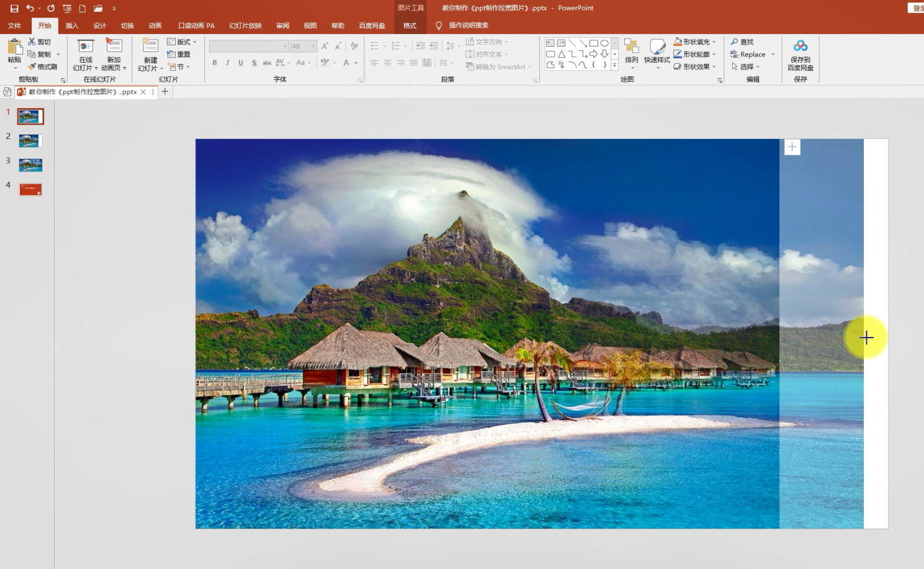Open 快速样式 quick styles

657,53
